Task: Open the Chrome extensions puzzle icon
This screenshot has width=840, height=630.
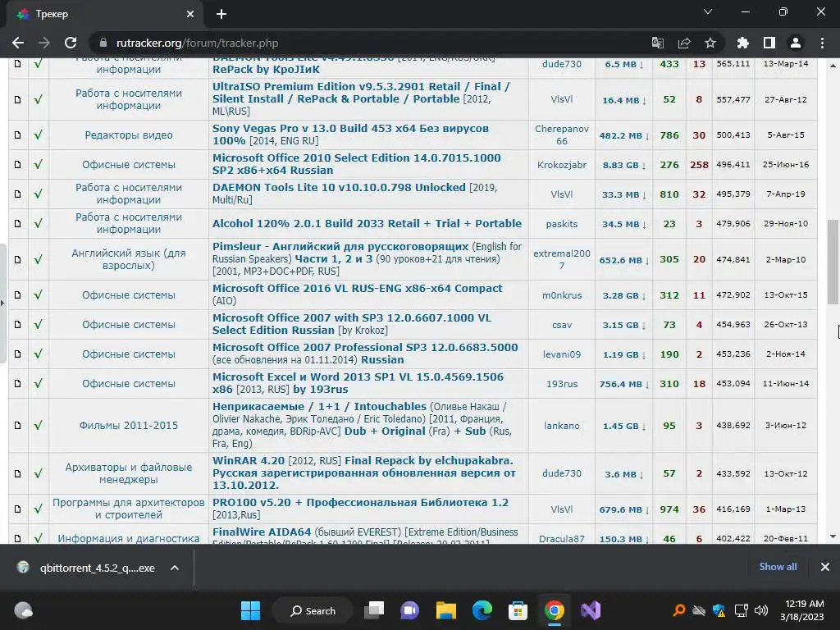Action: click(x=743, y=43)
